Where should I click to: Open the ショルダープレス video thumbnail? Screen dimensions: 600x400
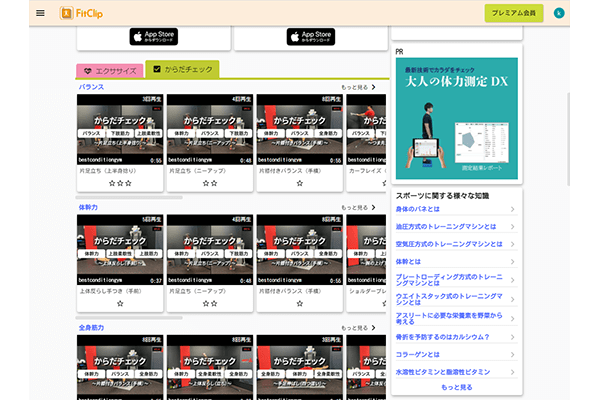pyautogui.click(x=366, y=250)
